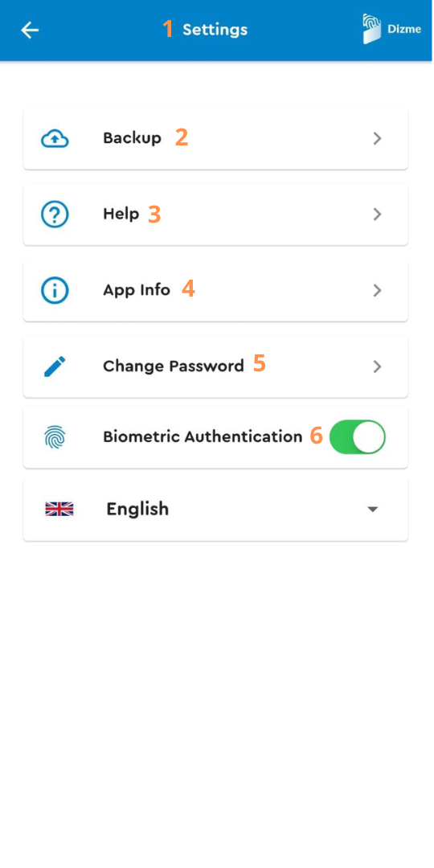The width and height of the screenshot is (434, 868).
Task: Click the cloud upload Backup icon
Action: (x=55, y=138)
